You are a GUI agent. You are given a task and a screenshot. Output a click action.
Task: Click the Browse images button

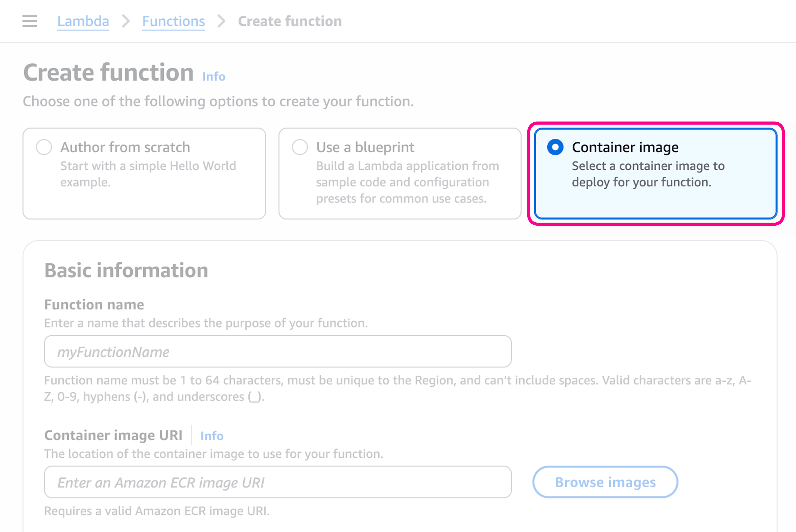pos(605,482)
